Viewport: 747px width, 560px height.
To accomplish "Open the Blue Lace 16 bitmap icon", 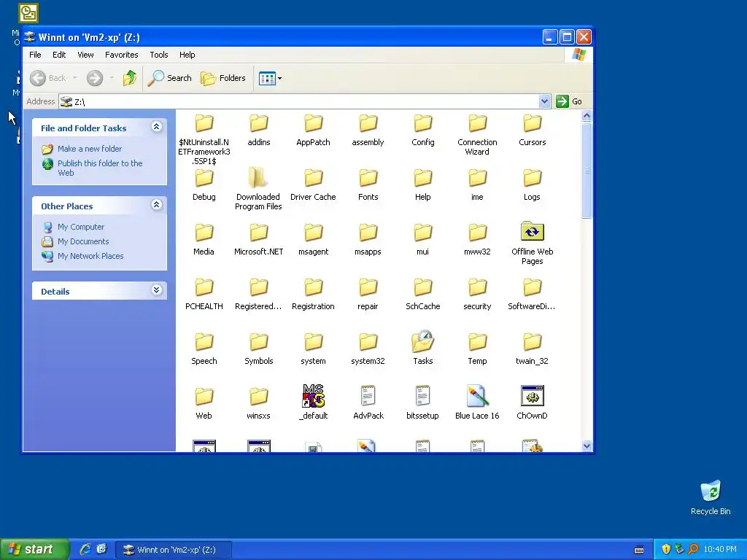I will pos(477,396).
